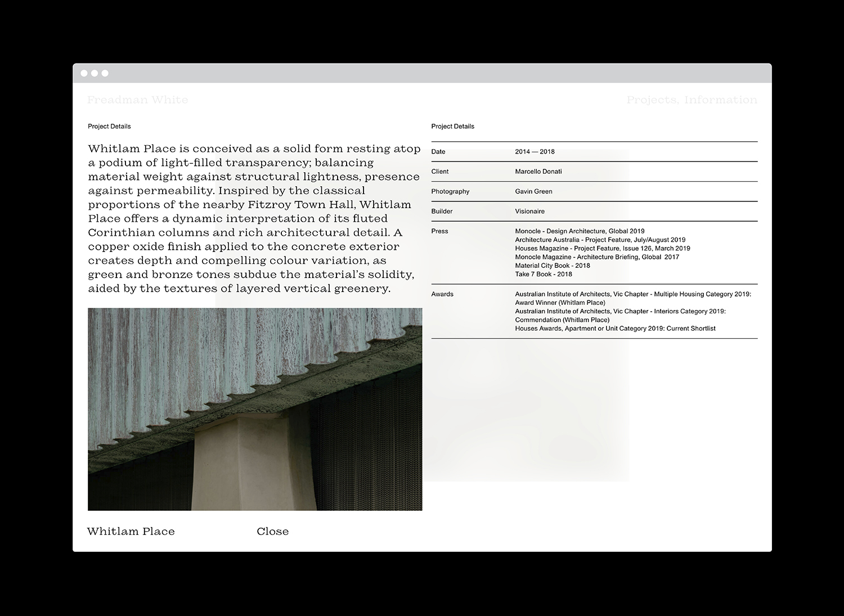Select the Project Details heading above the description

(109, 127)
